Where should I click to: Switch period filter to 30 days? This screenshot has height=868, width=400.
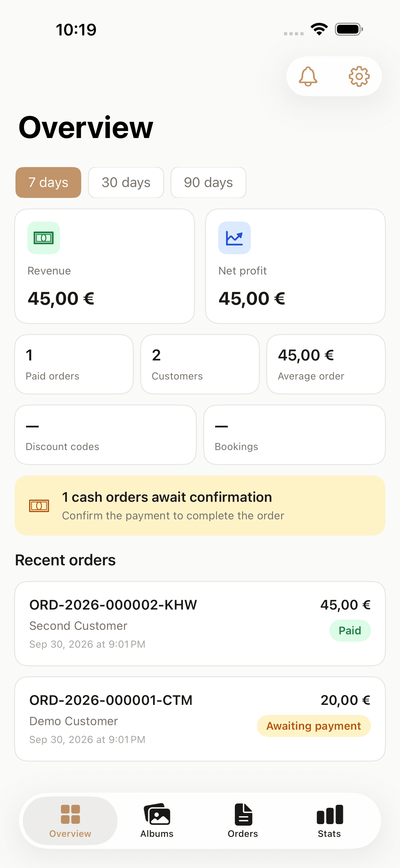tap(126, 182)
